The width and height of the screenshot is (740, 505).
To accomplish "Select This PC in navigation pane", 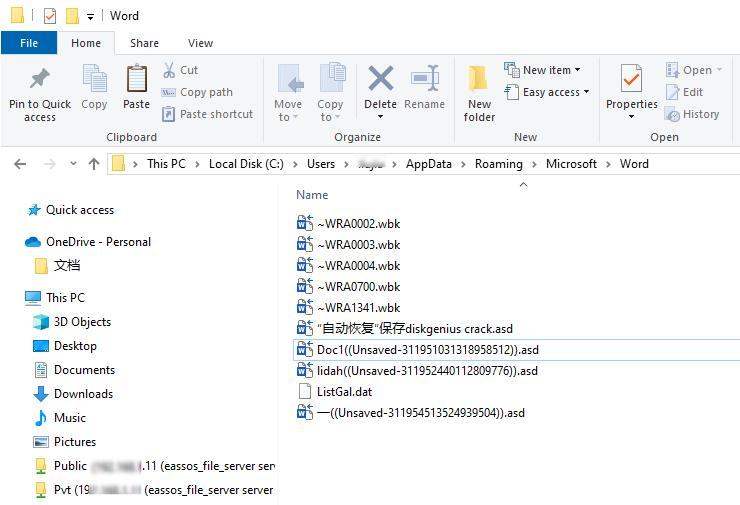I will coord(55,298).
